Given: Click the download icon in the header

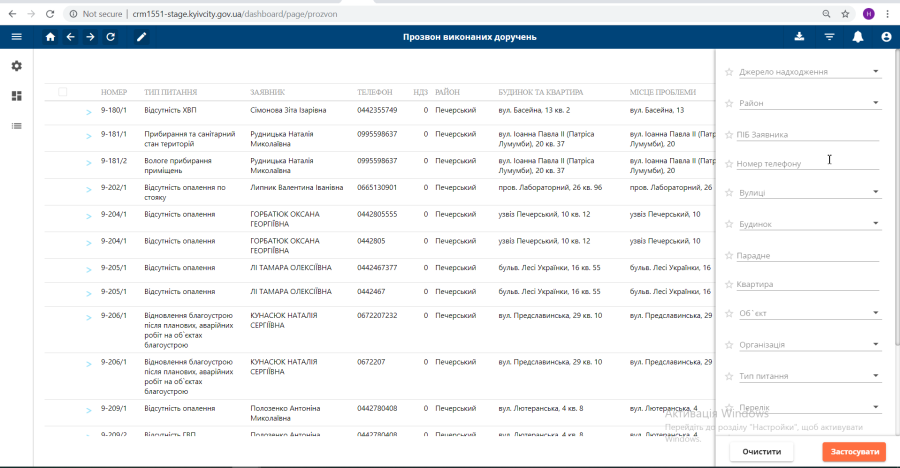Looking at the screenshot, I should coord(799,37).
